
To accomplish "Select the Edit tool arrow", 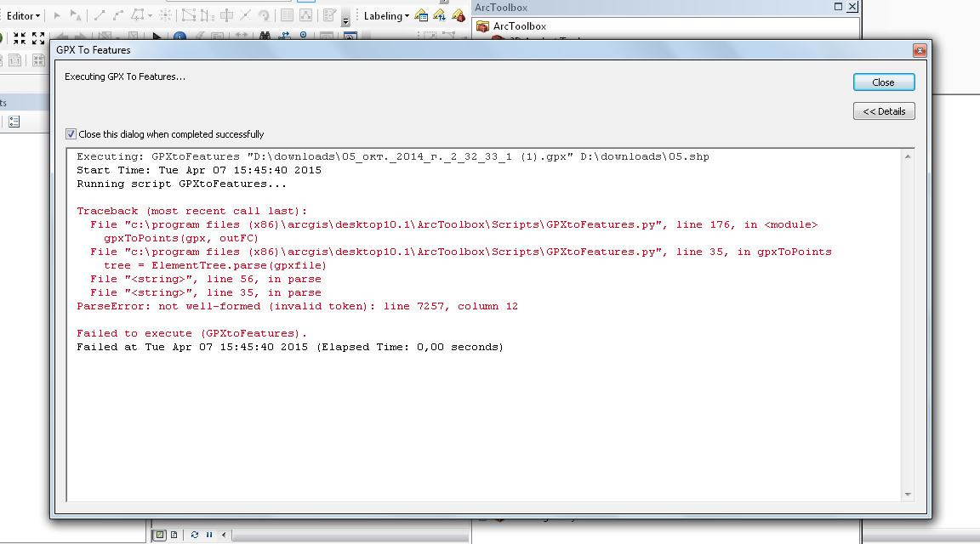I will point(57,15).
